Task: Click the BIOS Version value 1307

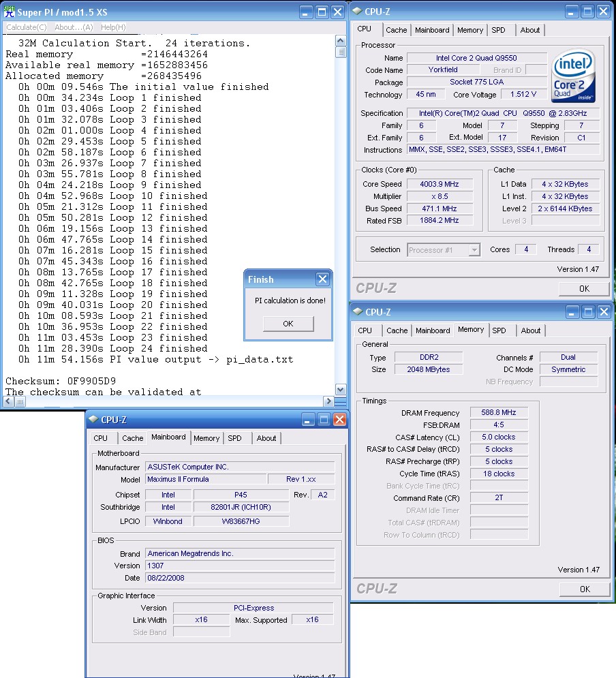Action: pos(240,566)
